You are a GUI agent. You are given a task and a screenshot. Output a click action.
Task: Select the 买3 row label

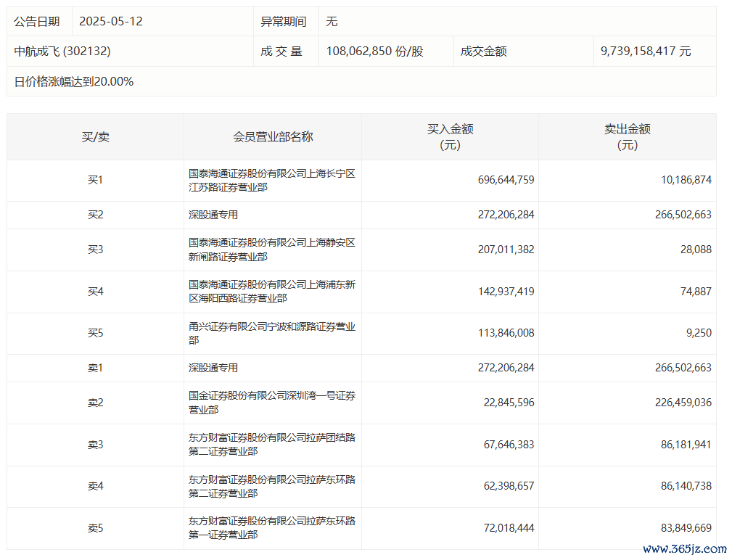pos(95,250)
